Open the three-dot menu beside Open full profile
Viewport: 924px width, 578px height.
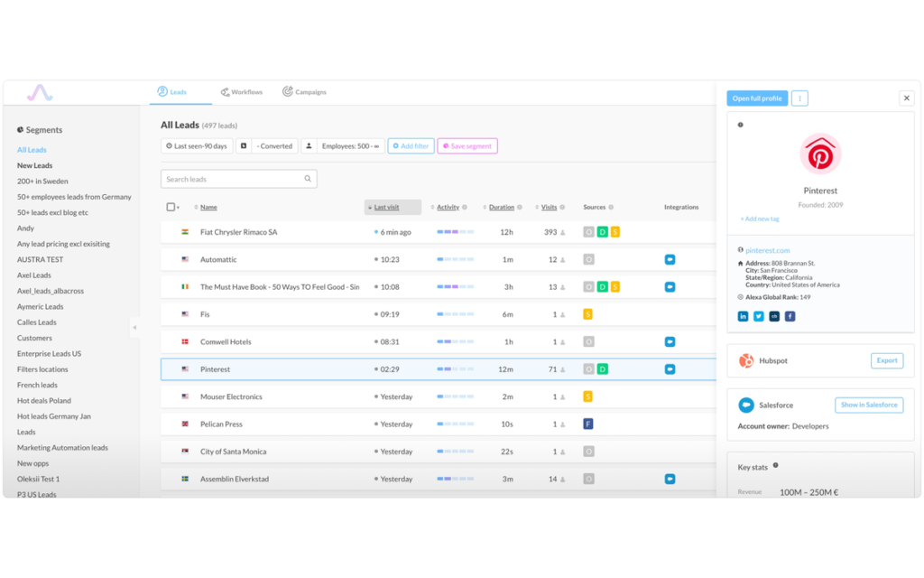799,98
